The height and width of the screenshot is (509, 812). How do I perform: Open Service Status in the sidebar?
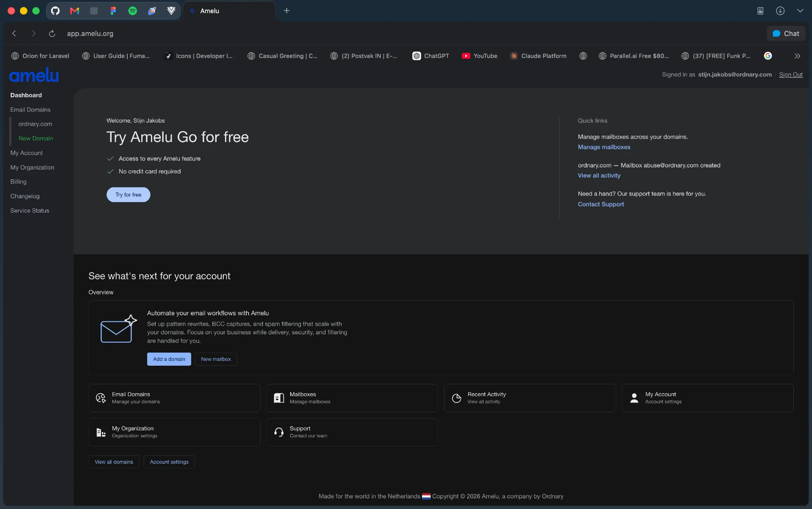(30, 211)
